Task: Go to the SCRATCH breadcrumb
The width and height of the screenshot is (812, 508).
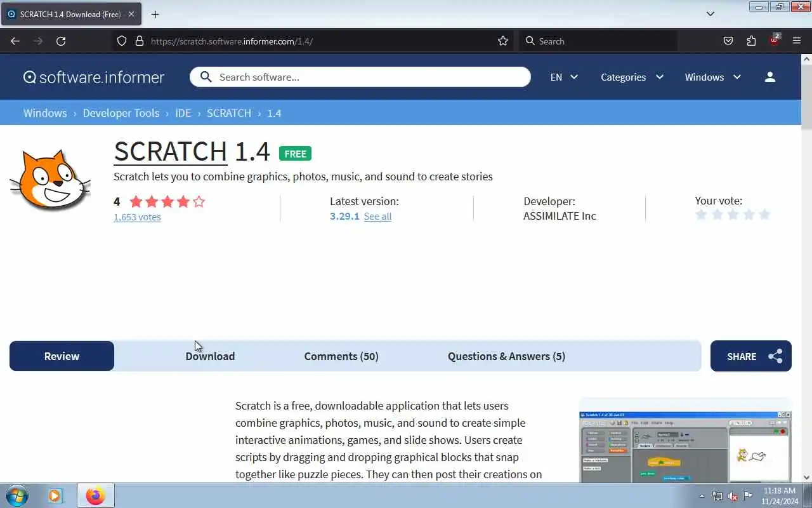Action: click(x=229, y=112)
